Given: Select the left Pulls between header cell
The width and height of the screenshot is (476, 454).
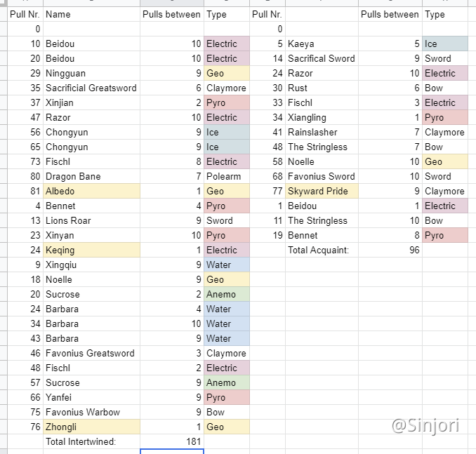Looking at the screenshot, I should click(172, 14).
